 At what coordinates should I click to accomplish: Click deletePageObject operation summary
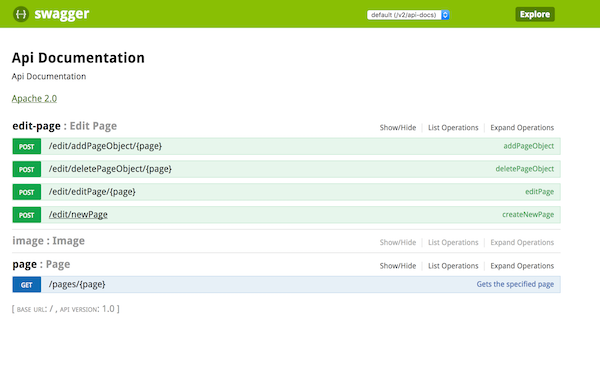(525, 169)
